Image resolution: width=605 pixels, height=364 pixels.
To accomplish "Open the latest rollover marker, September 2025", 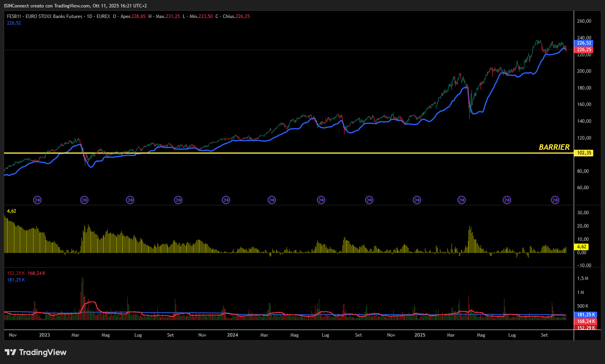I will [555, 200].
